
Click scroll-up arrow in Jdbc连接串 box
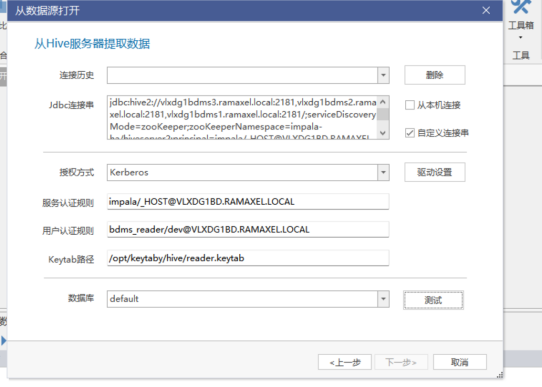[x=383, y=102]
